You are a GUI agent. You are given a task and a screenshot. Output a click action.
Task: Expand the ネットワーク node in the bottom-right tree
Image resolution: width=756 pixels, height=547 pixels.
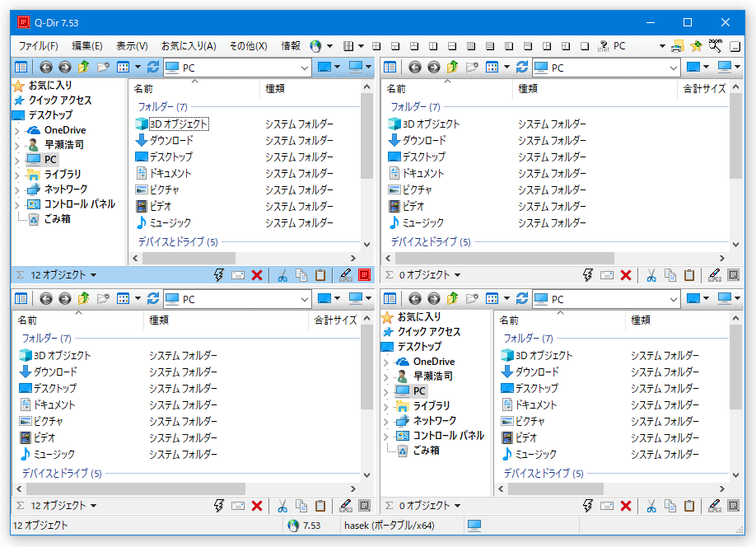coord(385,421)
